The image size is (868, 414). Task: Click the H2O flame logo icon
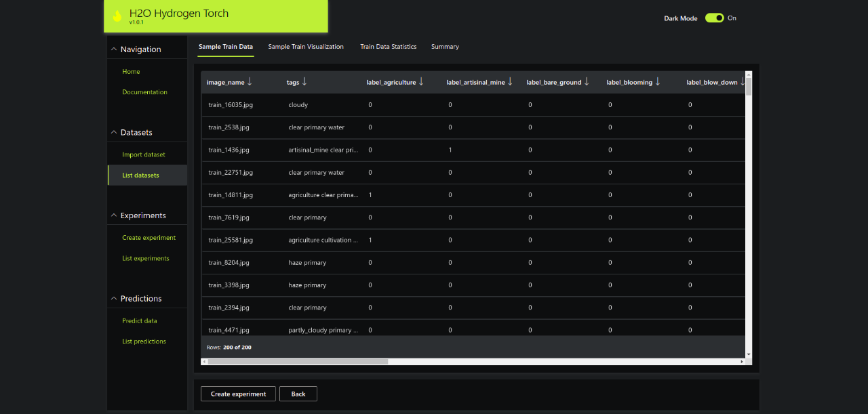pos(117,16)
